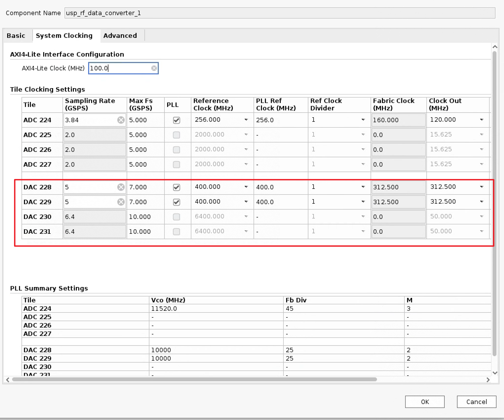Click the OK button
504x420 pixels.
tap(425, 402)
